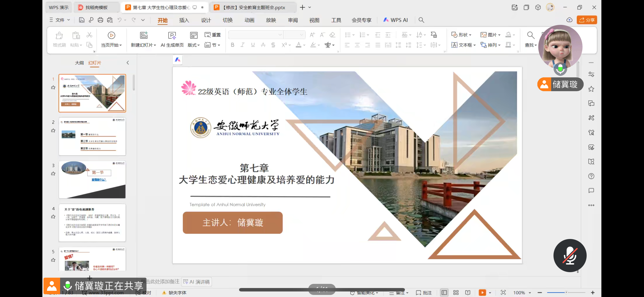Switch to the Animation ribbon tab
644x297 pixels.
pos(249,20)
